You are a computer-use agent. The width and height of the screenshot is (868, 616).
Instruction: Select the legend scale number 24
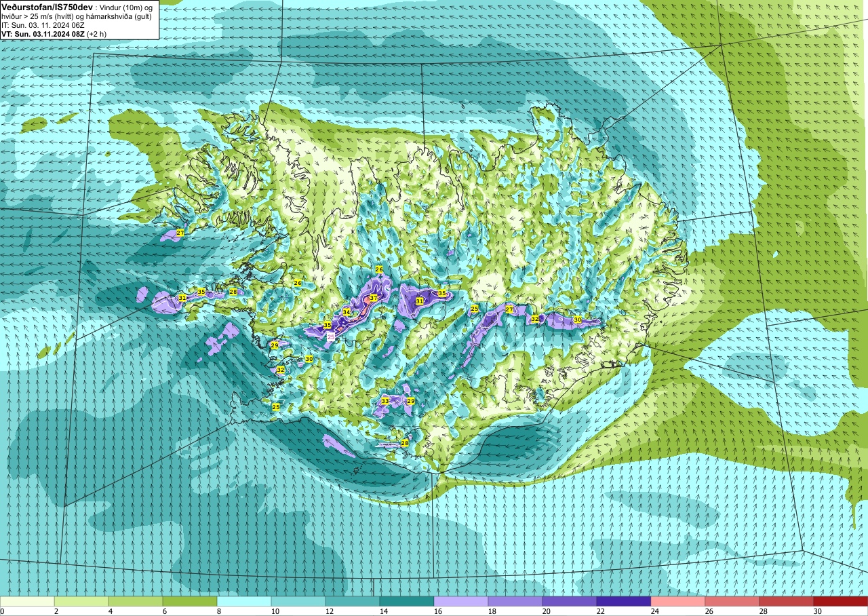click(x=654, y=611)
